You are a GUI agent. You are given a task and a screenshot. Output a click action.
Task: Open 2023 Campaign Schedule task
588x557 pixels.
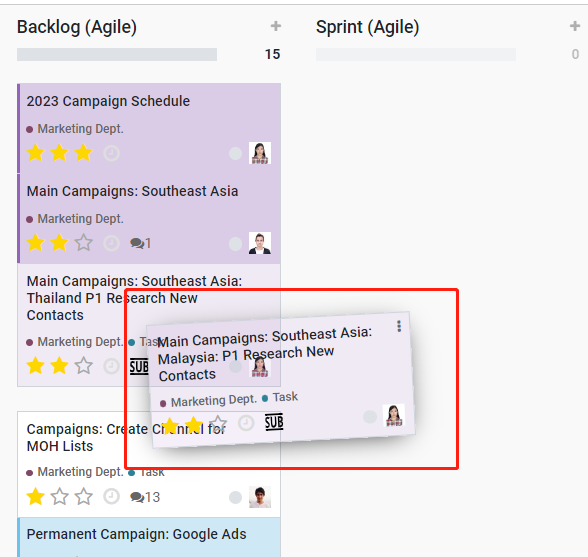tap(108, 101)
